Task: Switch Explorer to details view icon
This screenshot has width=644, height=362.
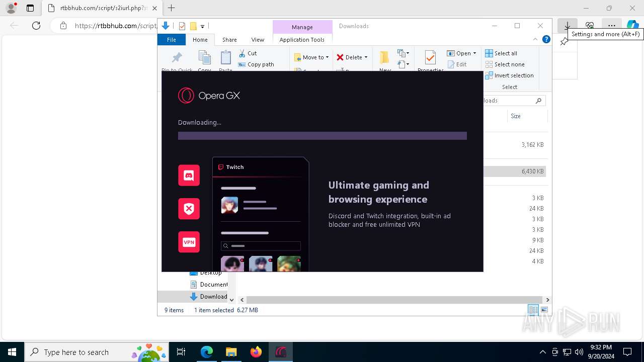Action: coord(533,310)
